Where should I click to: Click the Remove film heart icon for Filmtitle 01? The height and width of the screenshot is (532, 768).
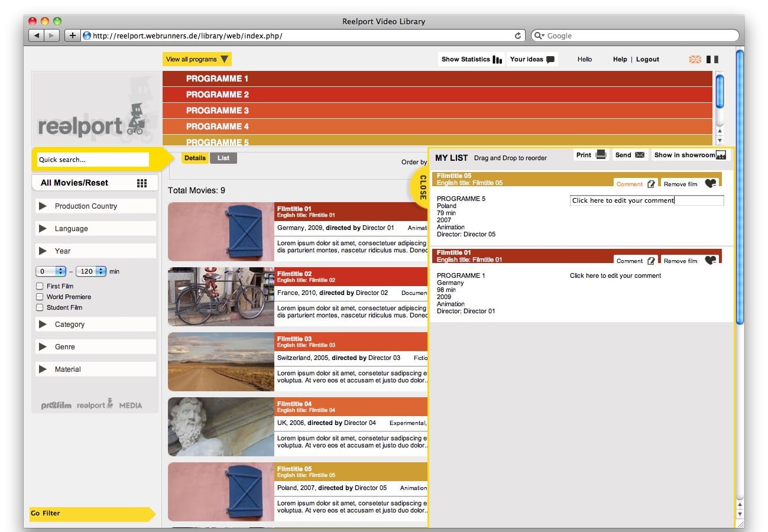coord(711,261)
